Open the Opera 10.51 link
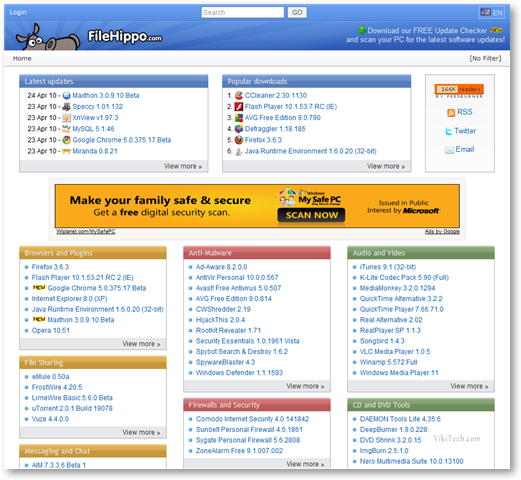This screenshot has height=480, width=521. [51, 330]
